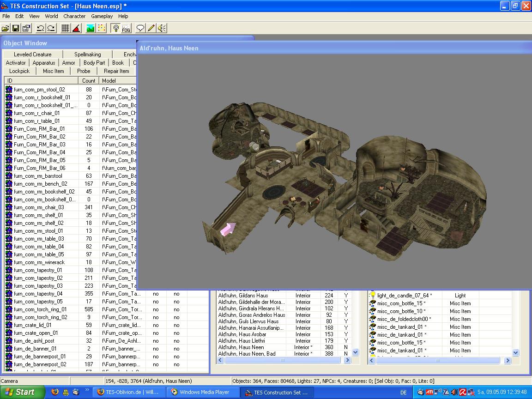Save the plugin with the floppy disk icon

click(x=16, y=28)
